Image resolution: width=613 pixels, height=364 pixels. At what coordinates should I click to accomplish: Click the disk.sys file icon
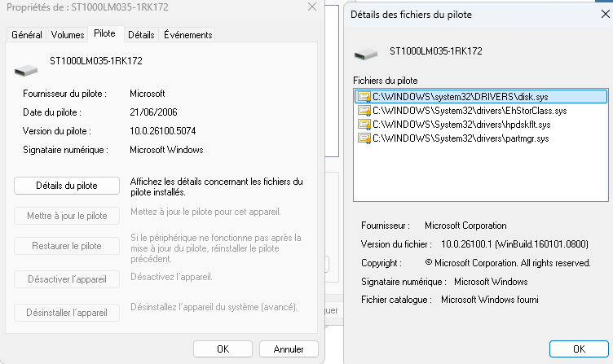[364, 96]
